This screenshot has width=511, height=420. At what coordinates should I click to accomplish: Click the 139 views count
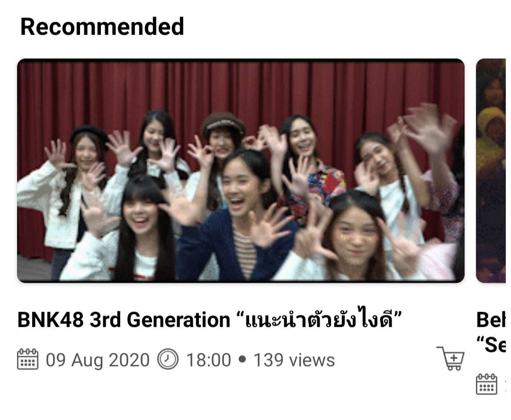coord(294,360)
